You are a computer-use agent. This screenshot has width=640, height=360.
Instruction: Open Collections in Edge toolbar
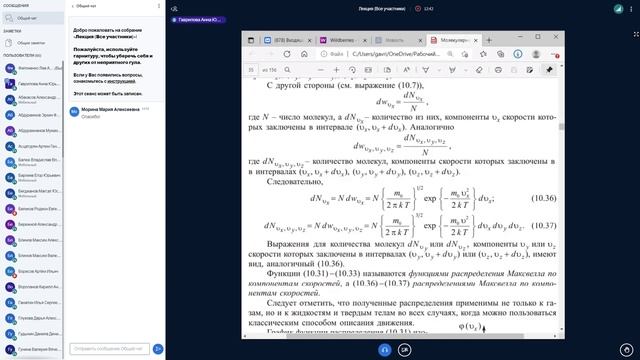coord(501,54)
